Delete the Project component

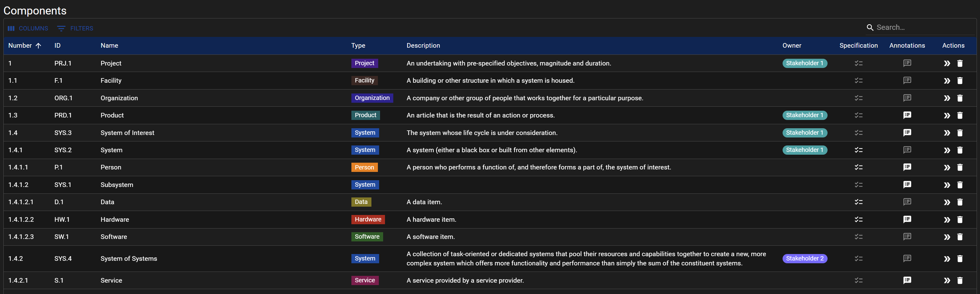tap(959, 63)
